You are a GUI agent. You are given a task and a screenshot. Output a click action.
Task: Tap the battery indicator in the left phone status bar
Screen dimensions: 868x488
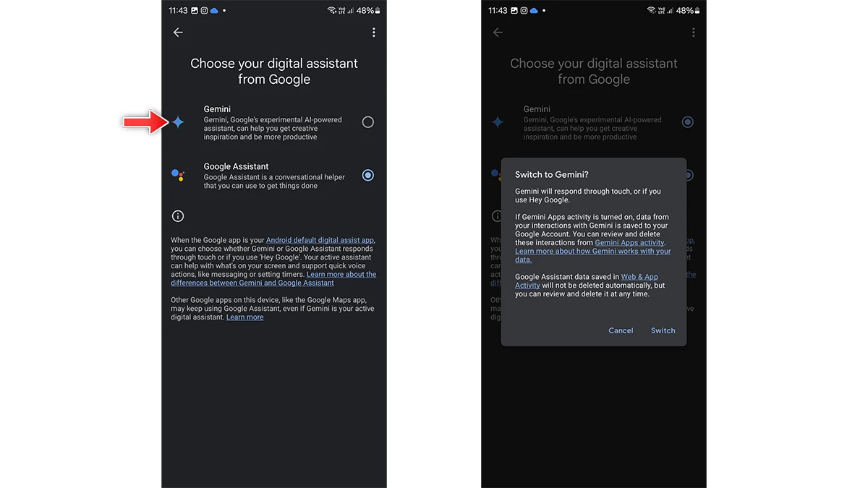coord(369,11)
